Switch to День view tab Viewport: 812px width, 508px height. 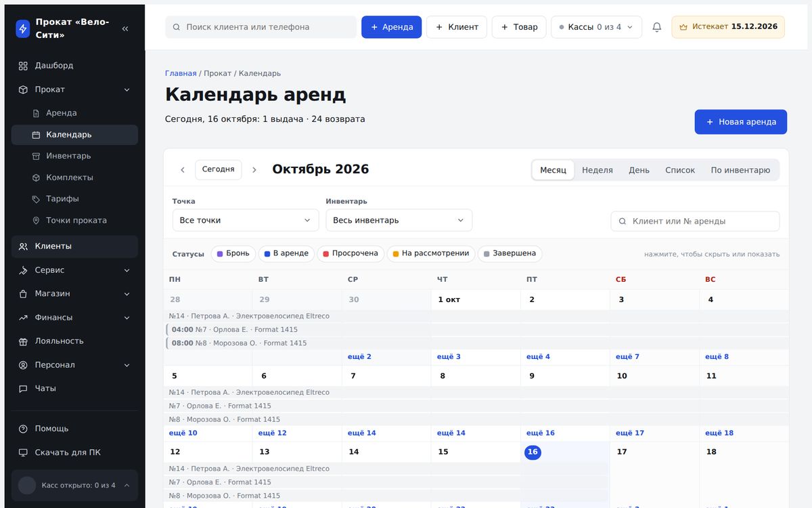coord(639,170)
